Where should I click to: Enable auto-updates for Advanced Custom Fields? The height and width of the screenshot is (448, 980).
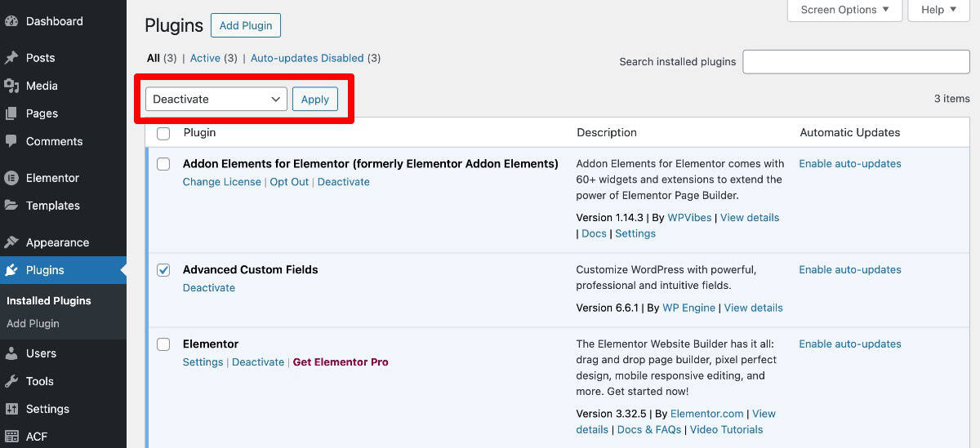click(x=850, y=270)
